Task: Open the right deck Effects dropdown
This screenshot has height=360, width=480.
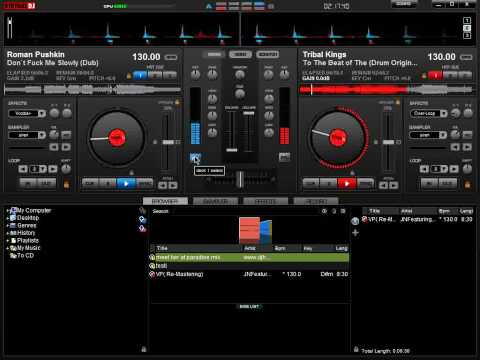Action: [443, 113]
